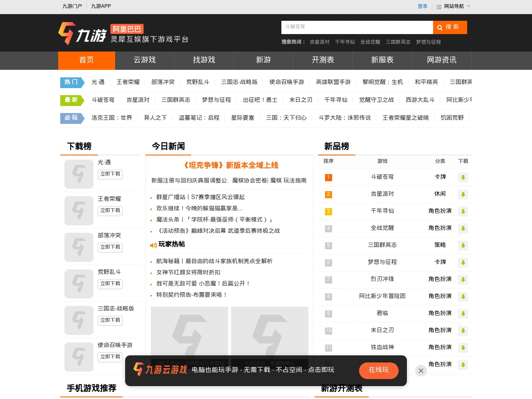
Task: Click 饥困荒野 in the 必玩 row
Action: pyautogui.click(x=452, y=118)
